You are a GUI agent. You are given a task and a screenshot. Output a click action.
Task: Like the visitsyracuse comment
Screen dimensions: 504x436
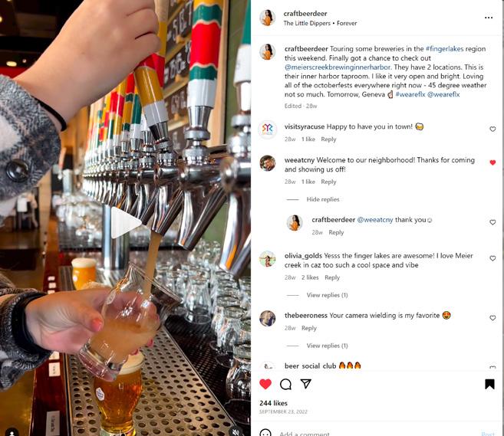pos(492,129)
